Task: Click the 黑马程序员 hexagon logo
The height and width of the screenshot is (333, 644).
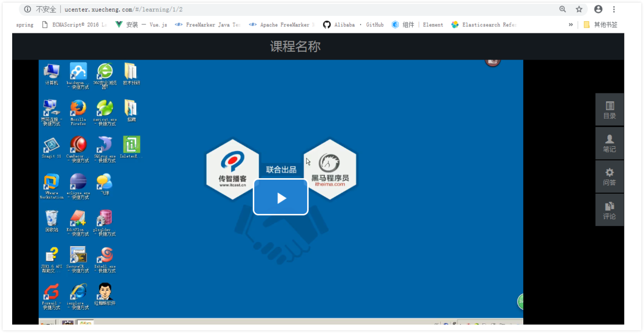Action: [x=330, y=169]
